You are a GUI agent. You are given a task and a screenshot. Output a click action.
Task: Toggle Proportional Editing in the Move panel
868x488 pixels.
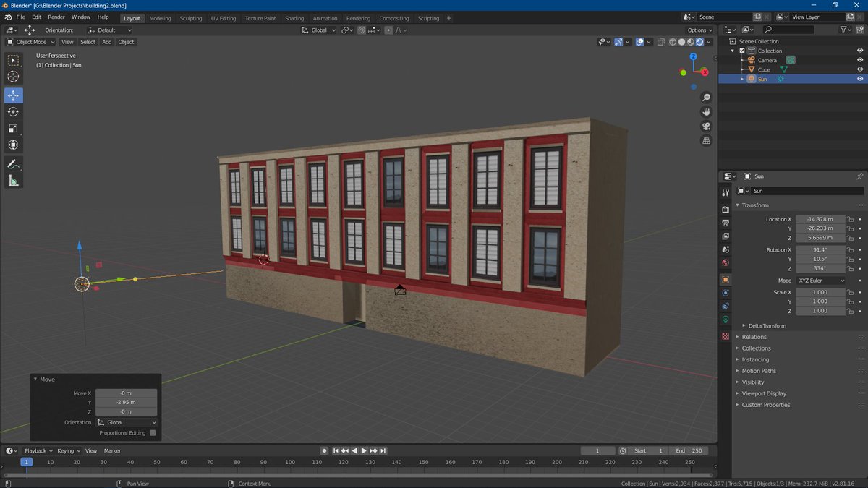point(153,432)
